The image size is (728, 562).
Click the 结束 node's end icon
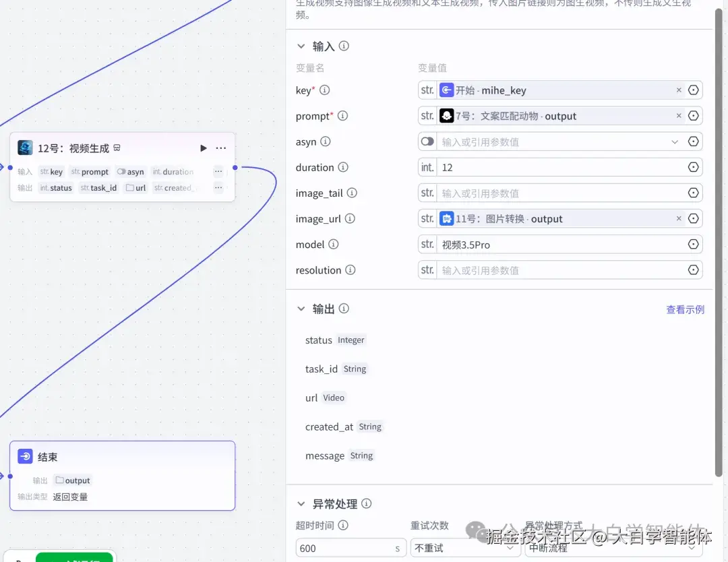coord(25,456)
